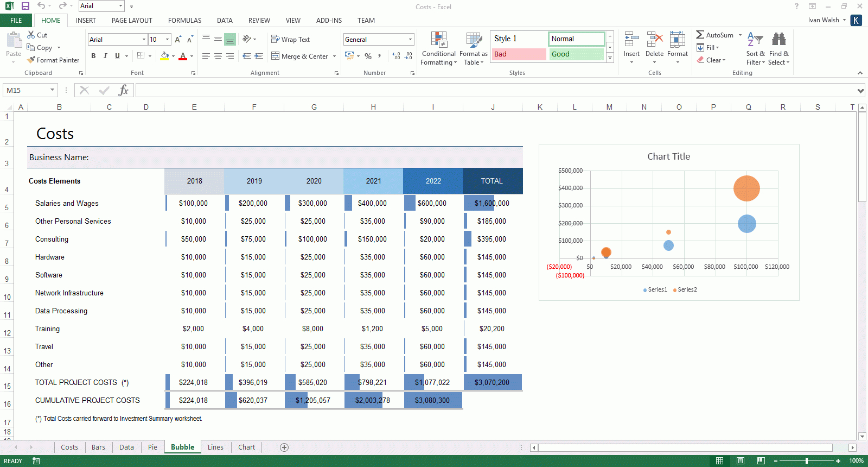The image size is (868, 467).
Task: Expand the font size dropdown
Action: [167, 40]
